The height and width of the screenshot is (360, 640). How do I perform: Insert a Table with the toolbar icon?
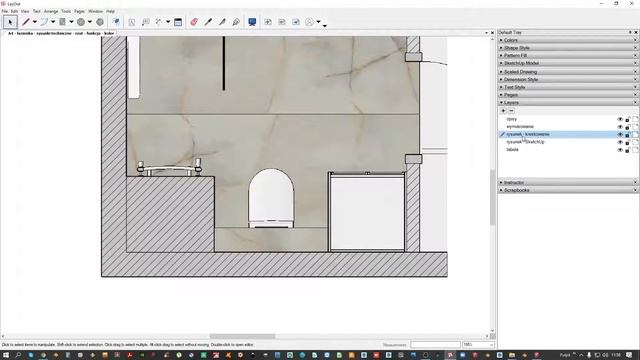[x=178, y=22]
